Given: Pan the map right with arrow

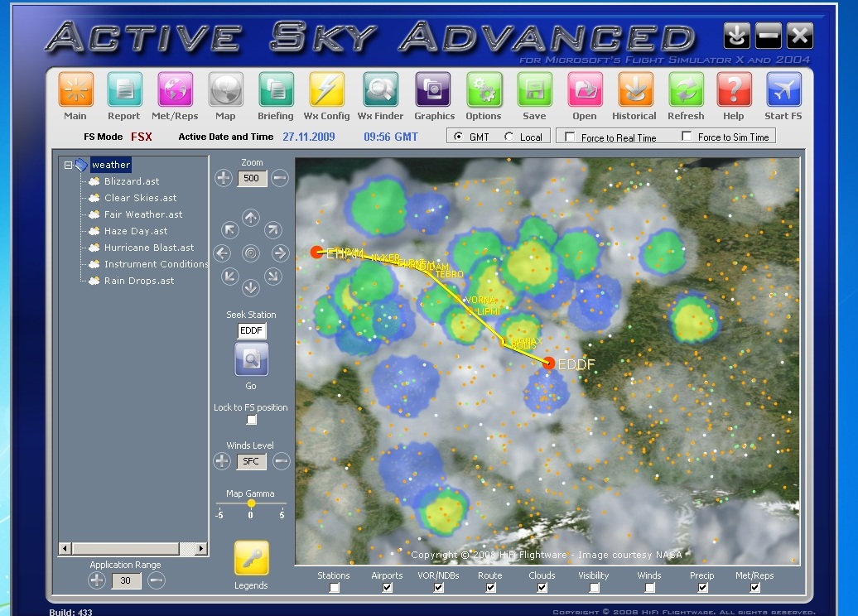Looking at the screenshot, I should 280,253.
